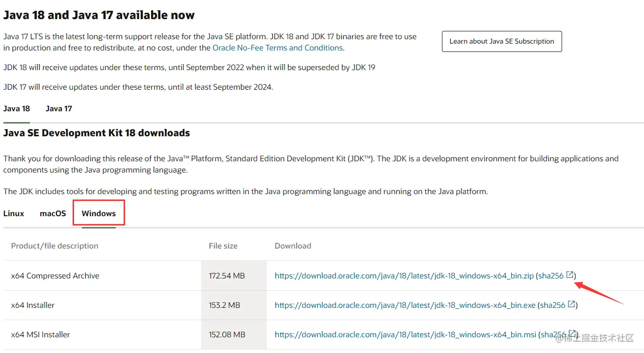Select the Windows platform tab
Viewport: 644px width, 353px height.
tap(99, 214)
